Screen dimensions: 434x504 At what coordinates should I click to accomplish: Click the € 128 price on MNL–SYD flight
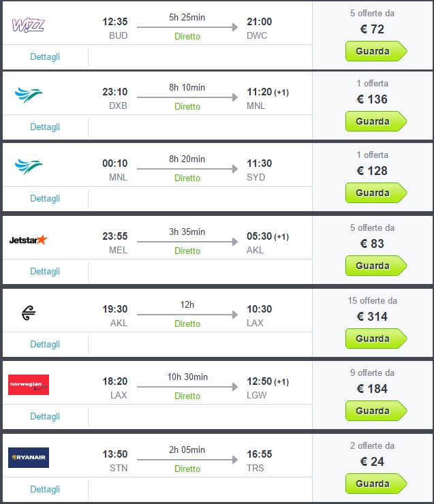pyautogui.click(x=372, y=171)
